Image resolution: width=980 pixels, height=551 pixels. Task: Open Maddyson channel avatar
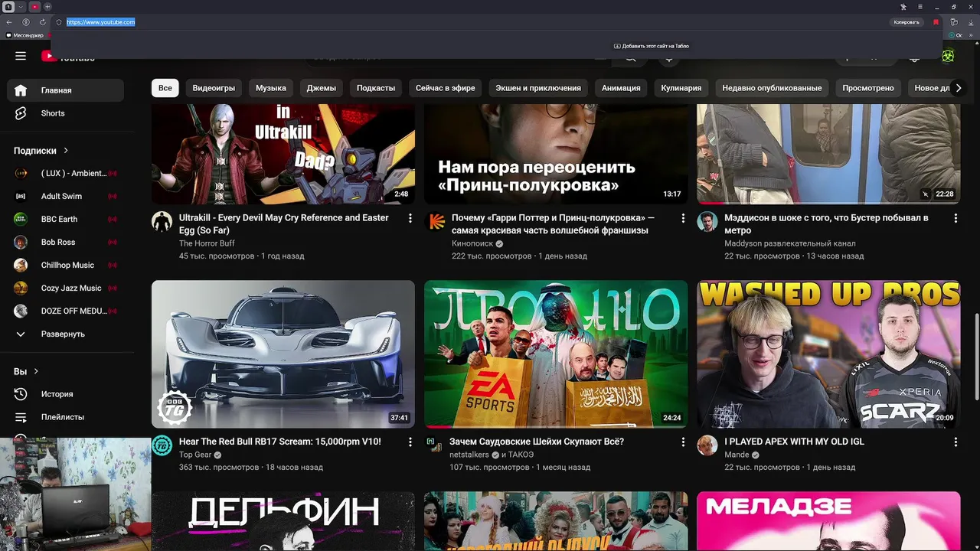pyautogui.click(x=707, y=222)
